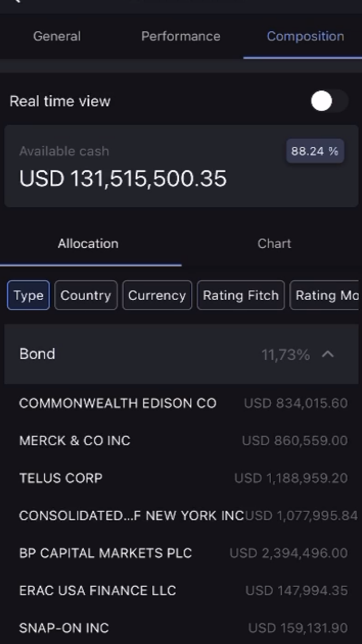Open the COMMONWEALTH EDISON CO bond row

tap(183, 403)
